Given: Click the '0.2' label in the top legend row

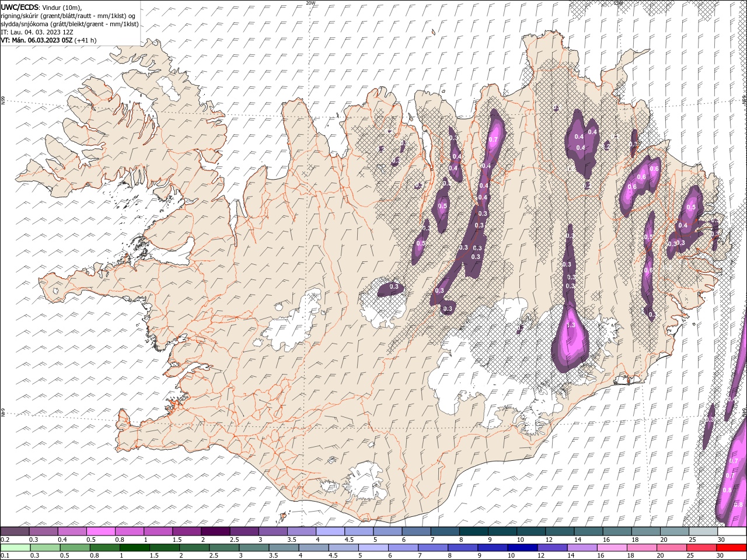Looking at the screenshot, I should [x=5, y=540].
